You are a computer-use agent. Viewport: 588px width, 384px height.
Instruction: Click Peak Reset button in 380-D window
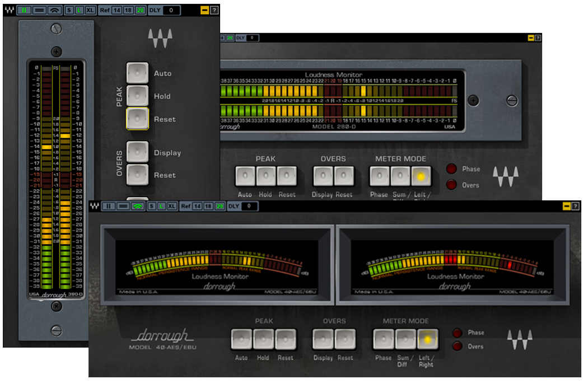click(x=137, y=119)
